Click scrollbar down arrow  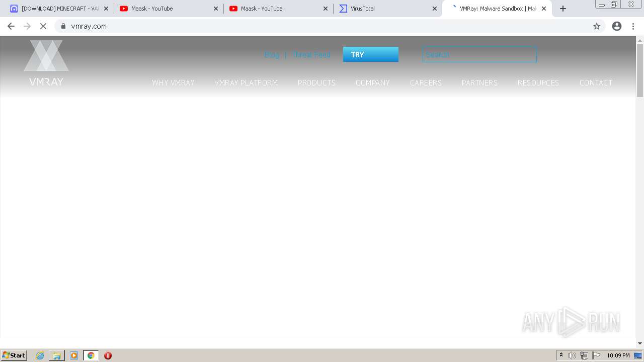point(640,343)
